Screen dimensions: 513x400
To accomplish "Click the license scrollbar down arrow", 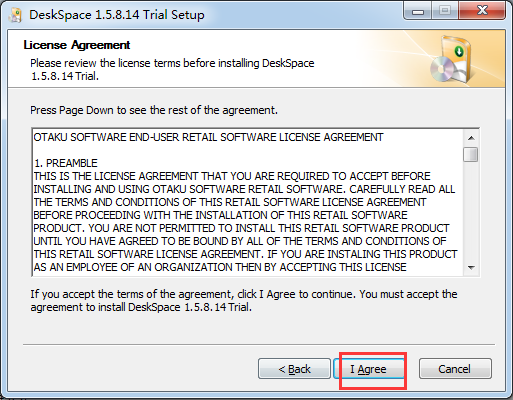I will click(x=471, y=268).
